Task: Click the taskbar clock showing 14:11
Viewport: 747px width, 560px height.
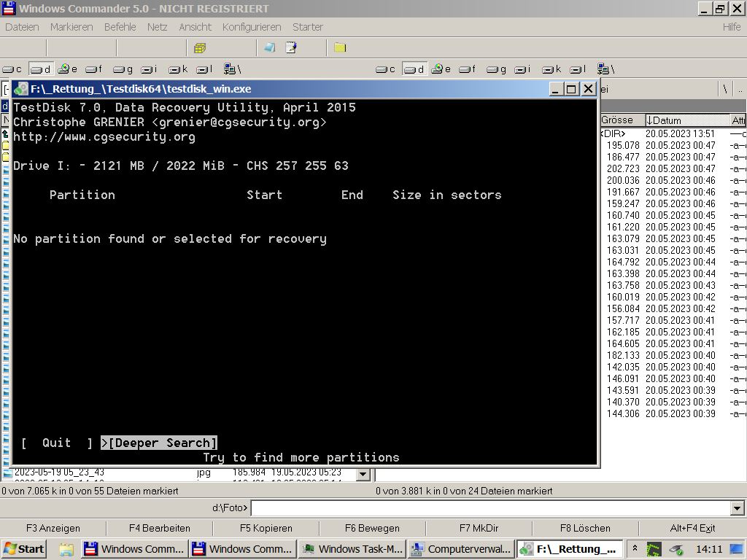Action: click(709, 549)
